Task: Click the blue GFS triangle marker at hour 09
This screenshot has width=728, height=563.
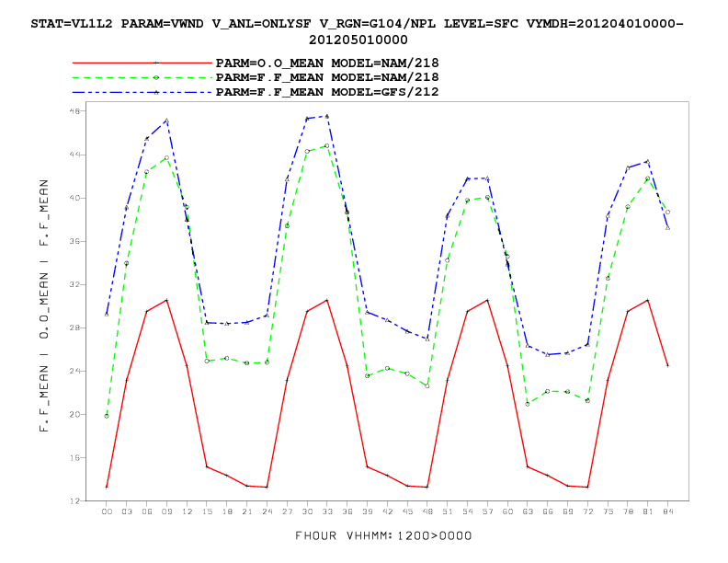Action: click(x=166, y=121)
